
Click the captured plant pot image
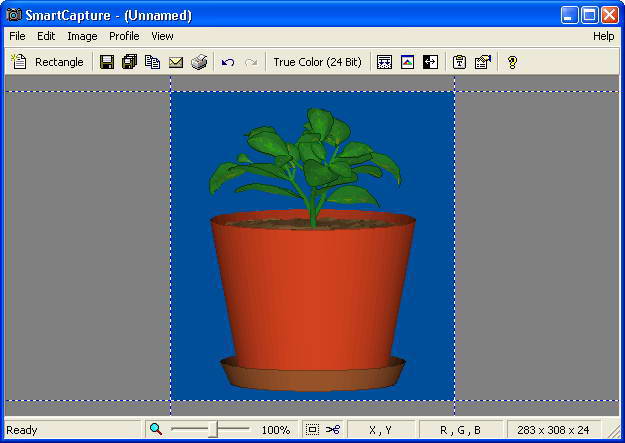click(x=312, y=246)
